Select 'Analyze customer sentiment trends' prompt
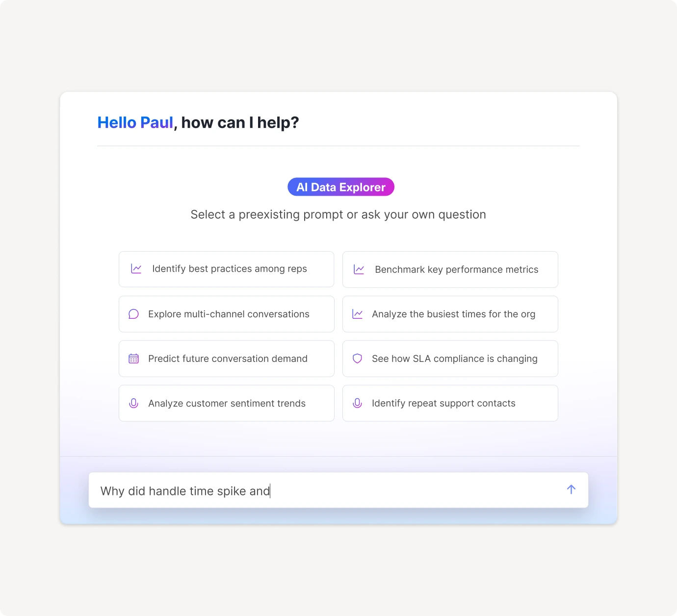The image size is (677, 616). pos(227,403)
